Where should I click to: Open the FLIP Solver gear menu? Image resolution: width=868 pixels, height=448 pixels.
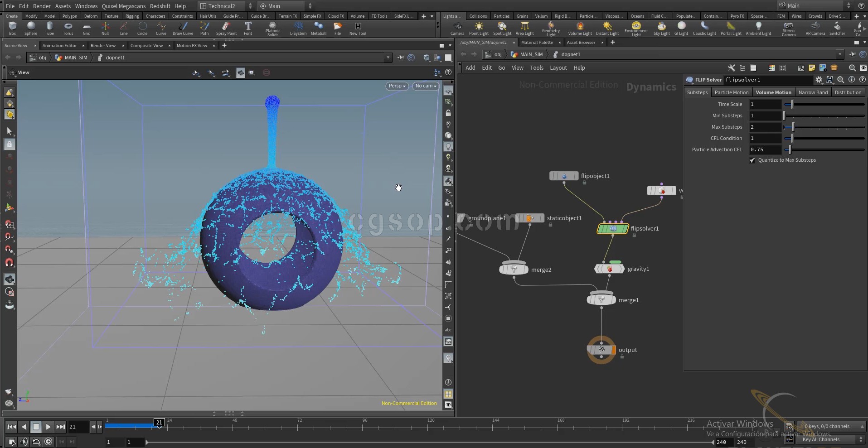click(819, 80)
